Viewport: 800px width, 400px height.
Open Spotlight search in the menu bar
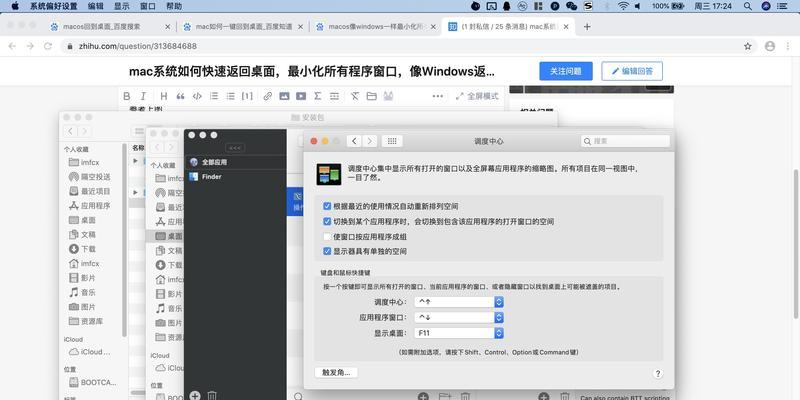click(x=747, y=6)
